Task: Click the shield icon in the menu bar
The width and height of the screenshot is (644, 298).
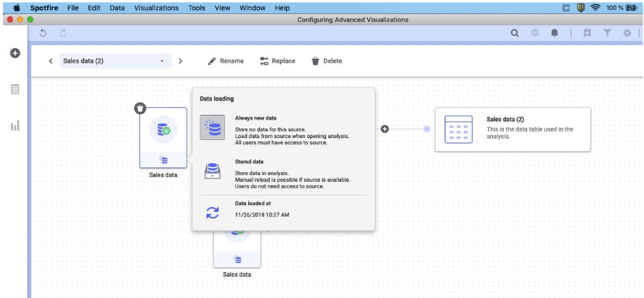Action: pyautogui.click(x=580, y=8)
